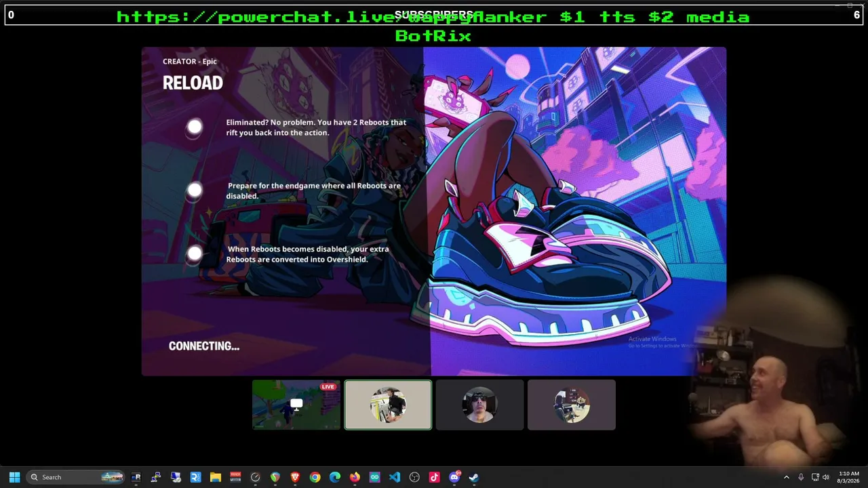Viewport: 868px width, 488px height.
Task: Open the Windows Start menu
Action: [14, 477]
